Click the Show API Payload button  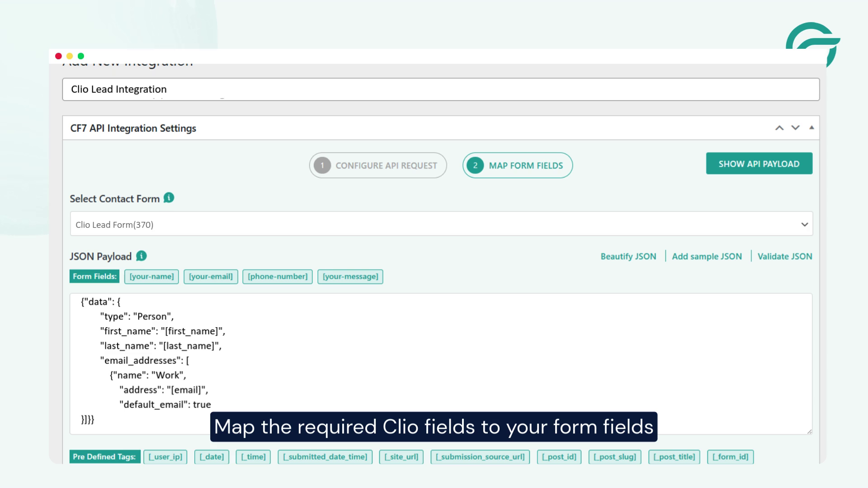(759, 164)
